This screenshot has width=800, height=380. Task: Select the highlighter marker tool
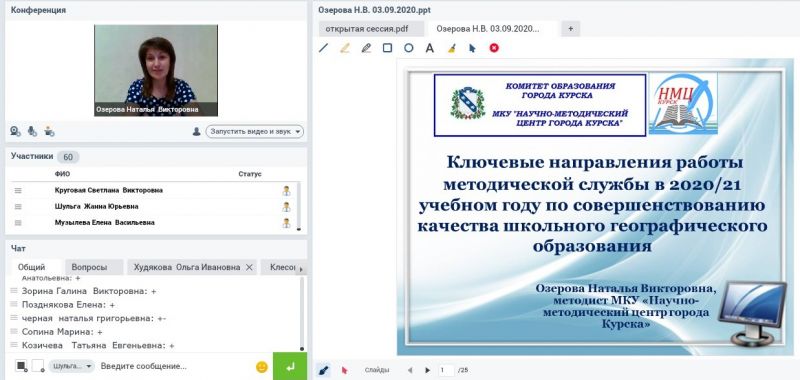(x=345, y=48)
